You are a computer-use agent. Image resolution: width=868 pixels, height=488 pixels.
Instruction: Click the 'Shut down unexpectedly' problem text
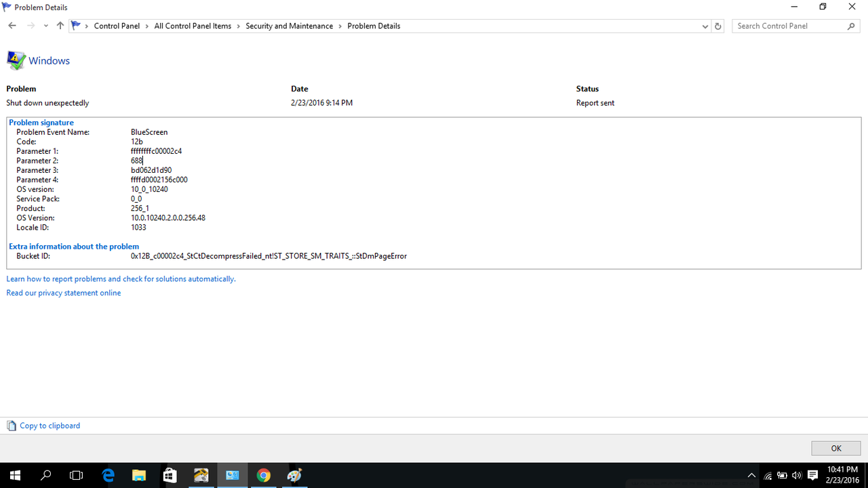[47, 103]
